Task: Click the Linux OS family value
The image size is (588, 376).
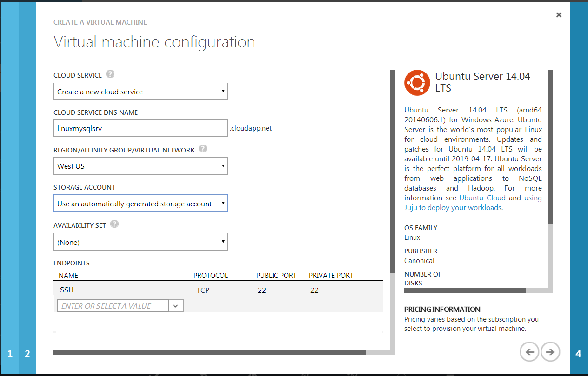Action: [x=412, y=237]
